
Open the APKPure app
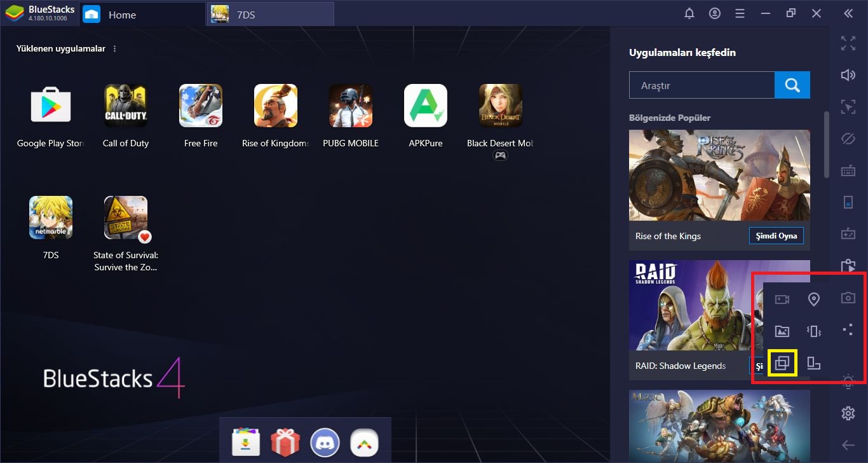pos(426,106)
